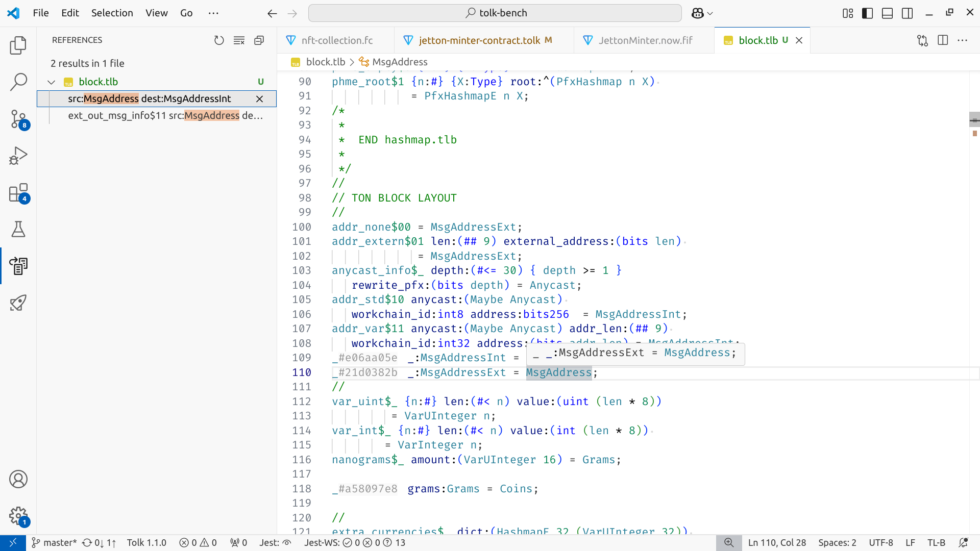Open Source Control view with 8 changes
The image size is (980, 551).
pyautogui.click(x=18, y=119)
